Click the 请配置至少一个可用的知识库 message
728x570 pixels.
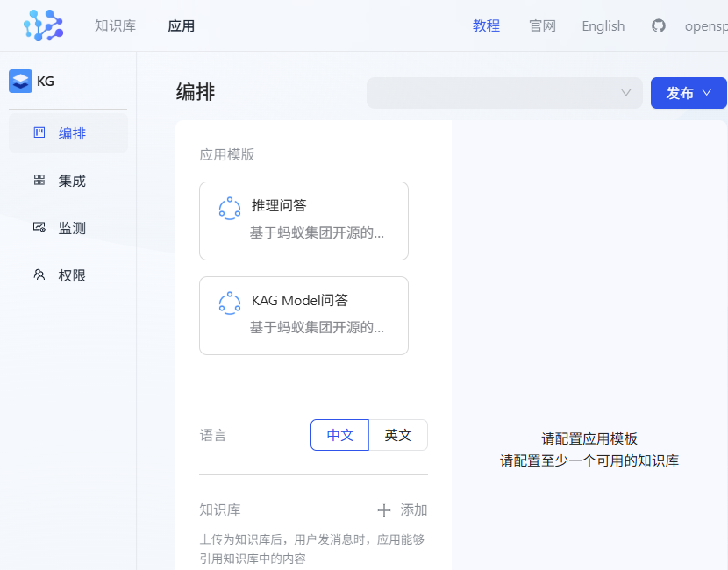[589, 460]
